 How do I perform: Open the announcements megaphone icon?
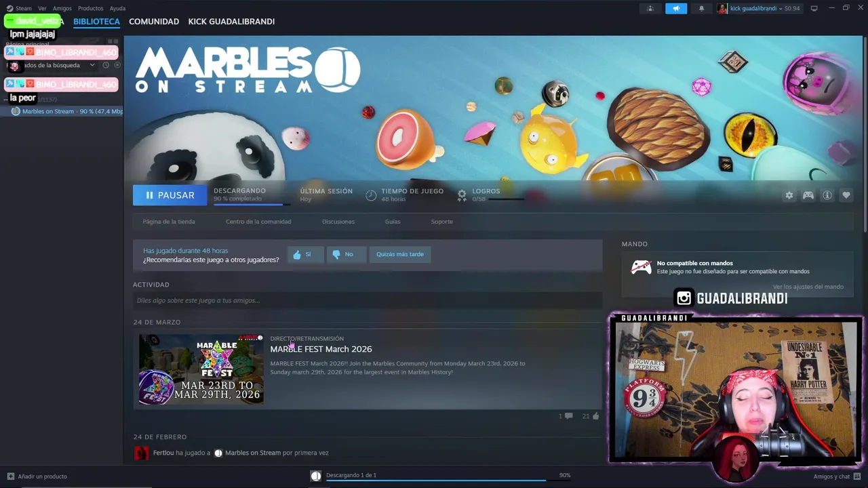(676, 8)
